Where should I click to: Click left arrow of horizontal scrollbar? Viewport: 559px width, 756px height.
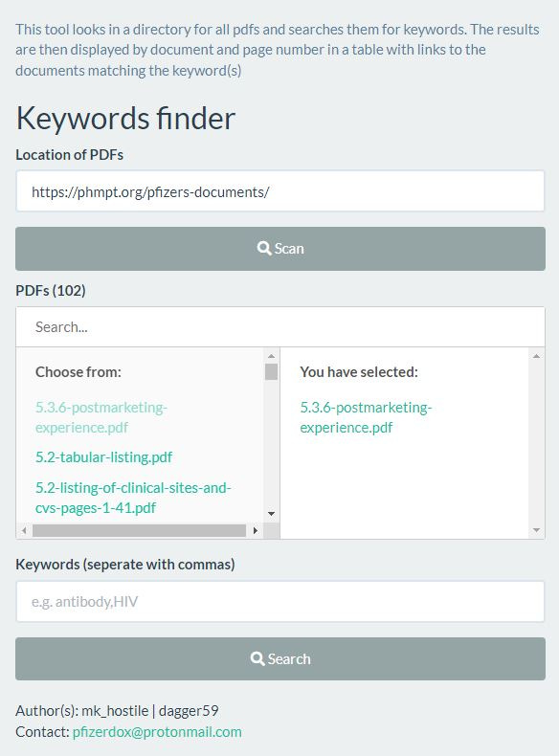click(24, 530)
